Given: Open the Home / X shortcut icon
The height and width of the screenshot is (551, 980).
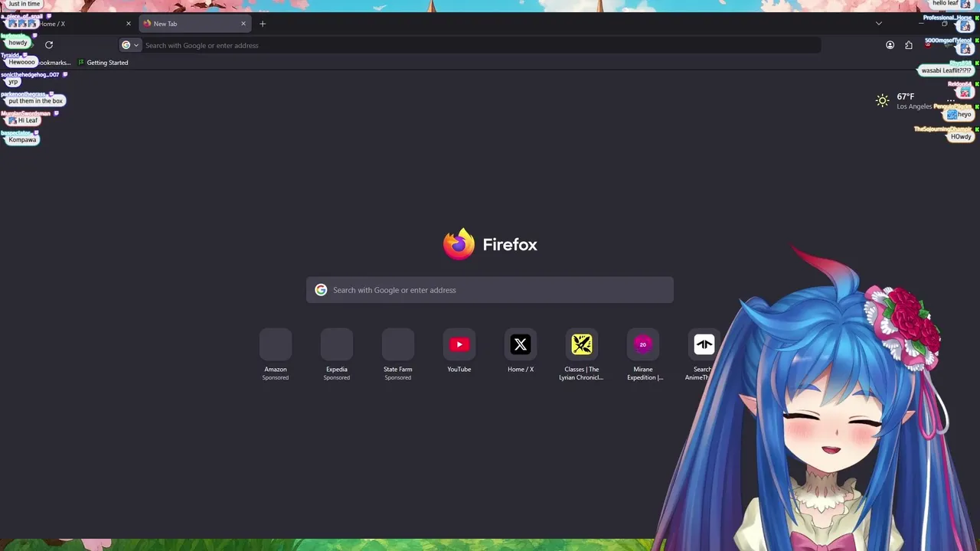Looking at the screenshot, I should 521,344.
